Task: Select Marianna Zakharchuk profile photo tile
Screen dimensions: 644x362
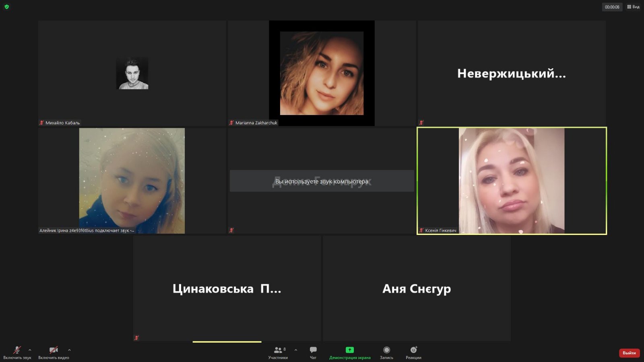Action: click(322, 73)
